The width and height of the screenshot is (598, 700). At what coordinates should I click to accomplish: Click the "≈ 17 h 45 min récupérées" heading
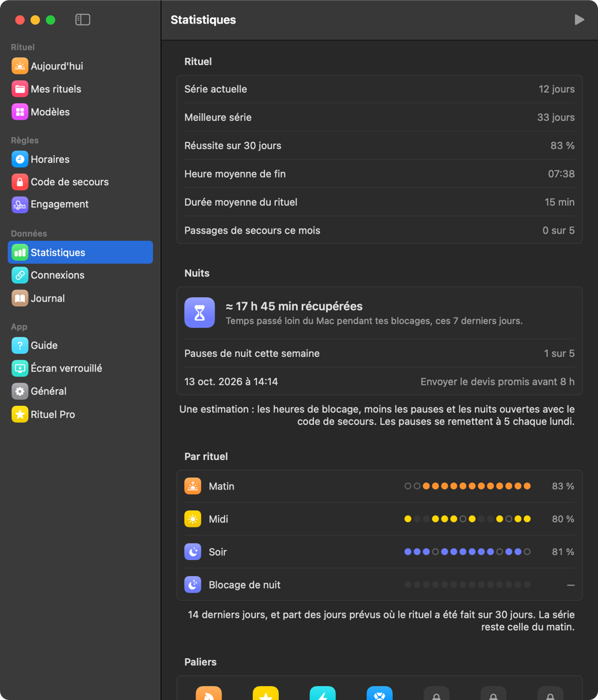(x=294, y=306)
